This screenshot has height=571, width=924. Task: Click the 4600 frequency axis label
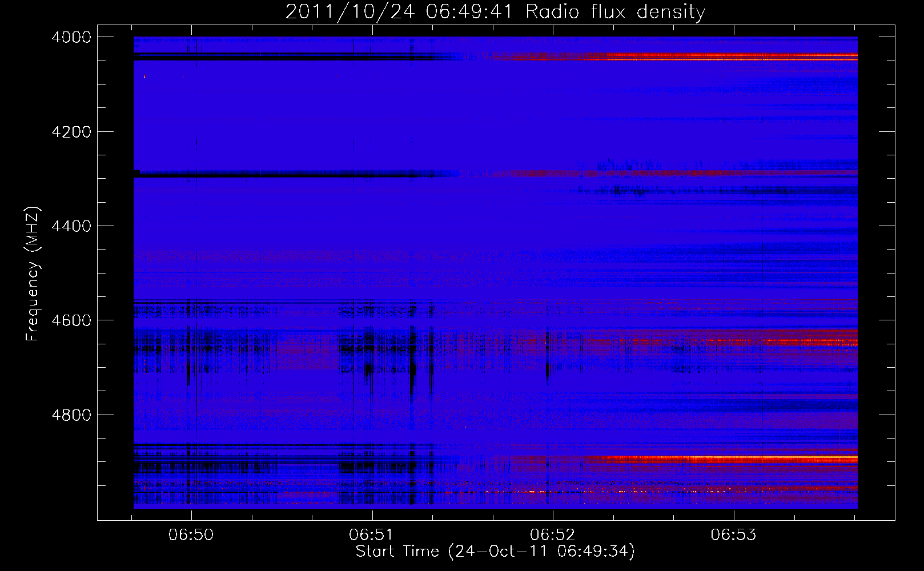tap(71, 320)
